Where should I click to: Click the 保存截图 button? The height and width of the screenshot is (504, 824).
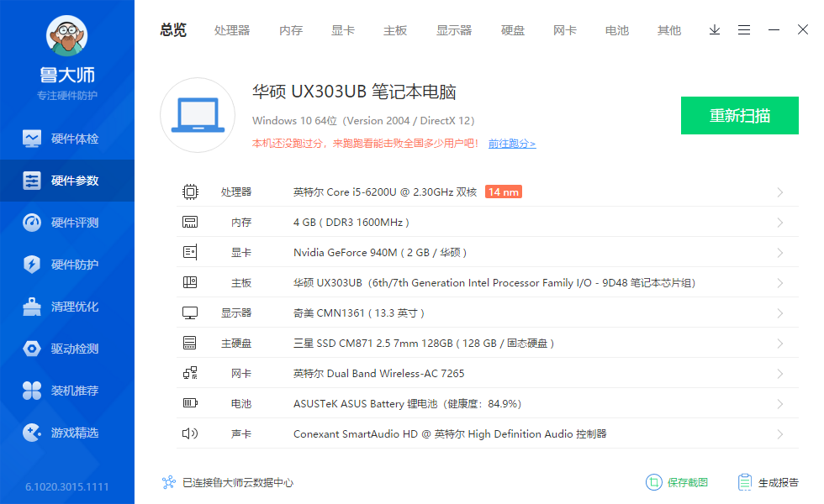pos(677,482)
